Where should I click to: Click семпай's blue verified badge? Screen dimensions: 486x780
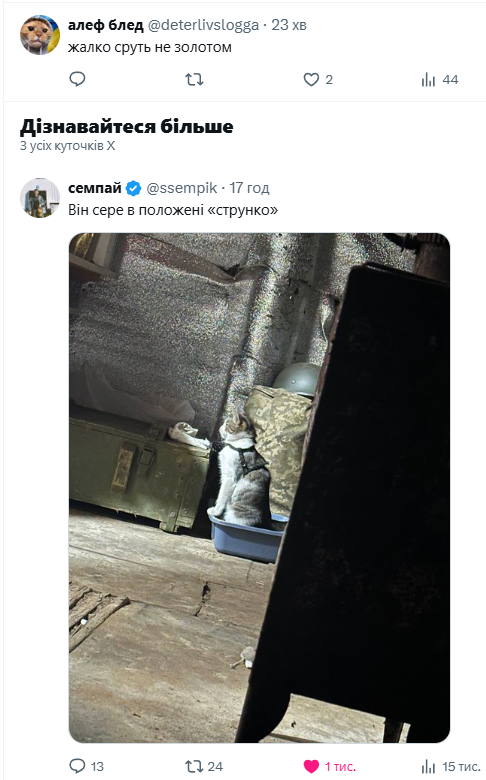click(133, 188)
